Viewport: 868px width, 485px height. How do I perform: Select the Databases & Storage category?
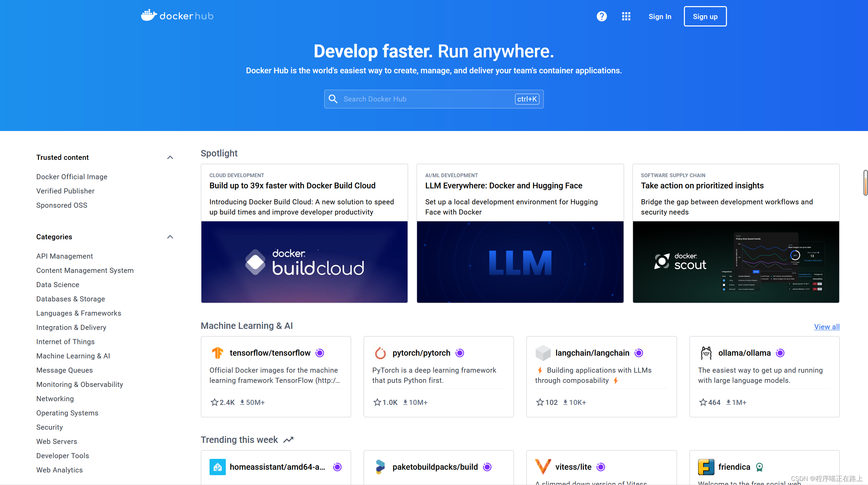(x=71, y=299)
